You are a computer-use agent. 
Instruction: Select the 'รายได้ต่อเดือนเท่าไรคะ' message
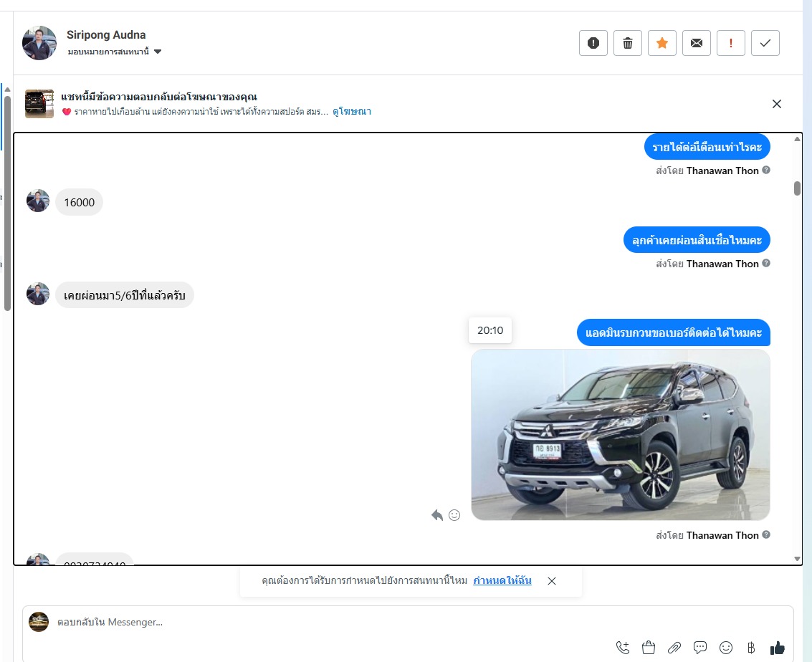pyautogui.click(x=707, y=147)
